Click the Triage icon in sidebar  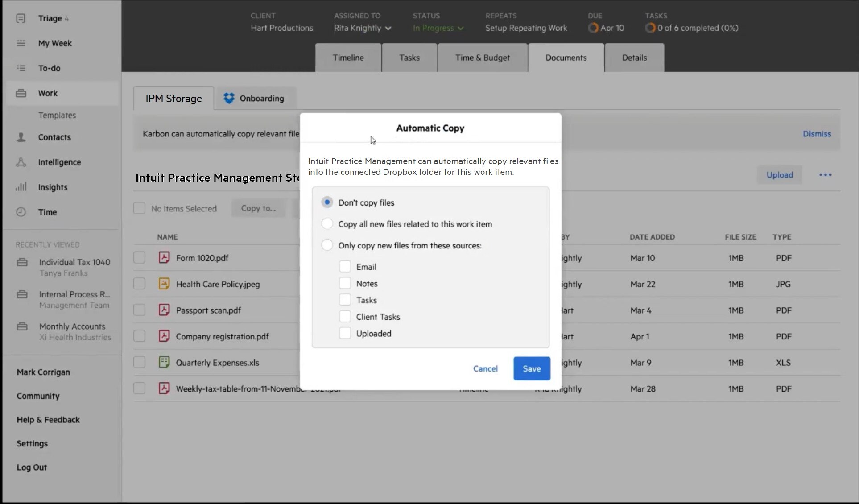click(21, 18)
